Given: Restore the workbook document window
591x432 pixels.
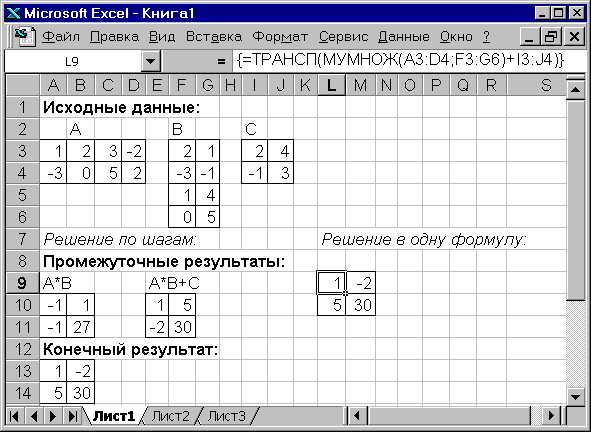Looking at the screenshot, I should tap(551, 37).
